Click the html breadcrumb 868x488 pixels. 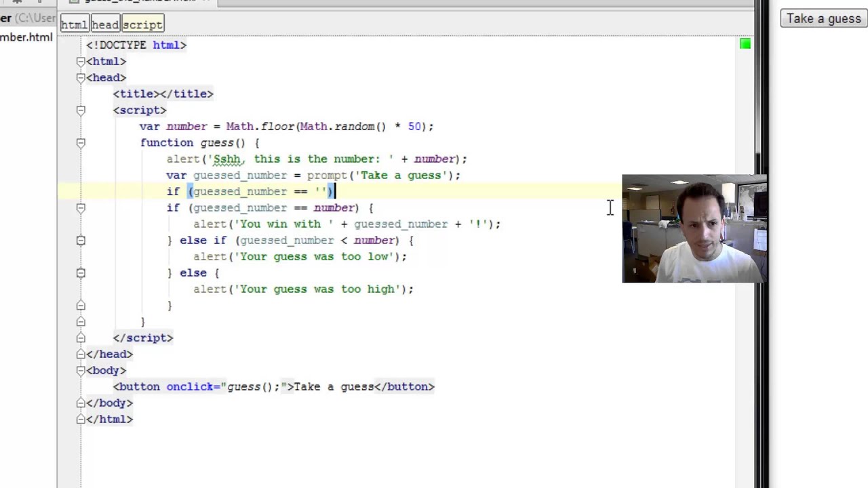point(75,25)
